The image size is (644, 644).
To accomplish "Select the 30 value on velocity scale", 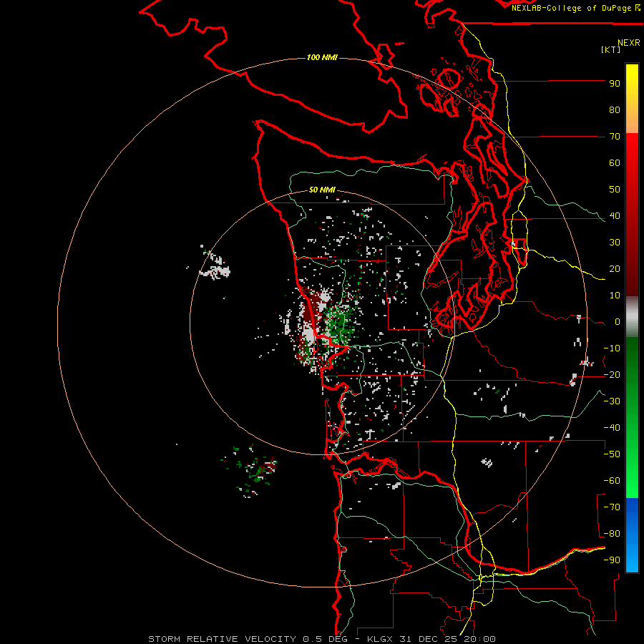I will pos(615,243).
